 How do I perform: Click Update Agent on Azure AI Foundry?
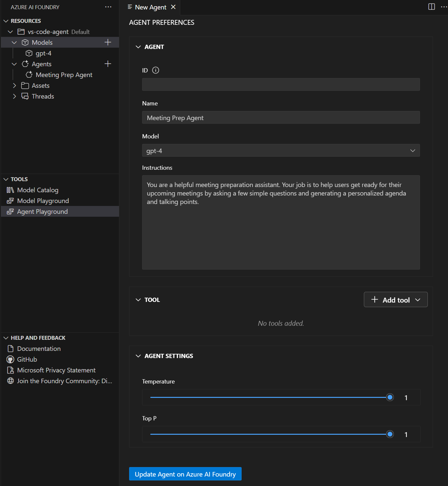coord(185,474)
